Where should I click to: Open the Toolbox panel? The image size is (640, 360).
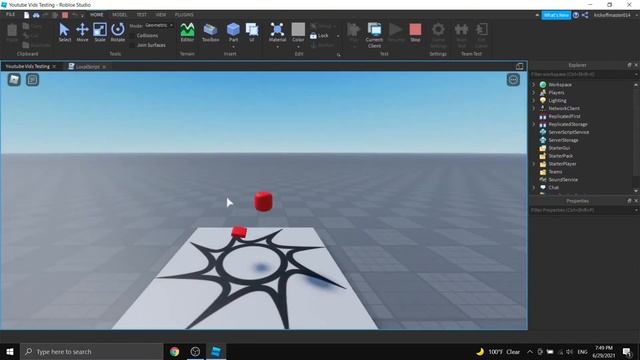(210, 32)
